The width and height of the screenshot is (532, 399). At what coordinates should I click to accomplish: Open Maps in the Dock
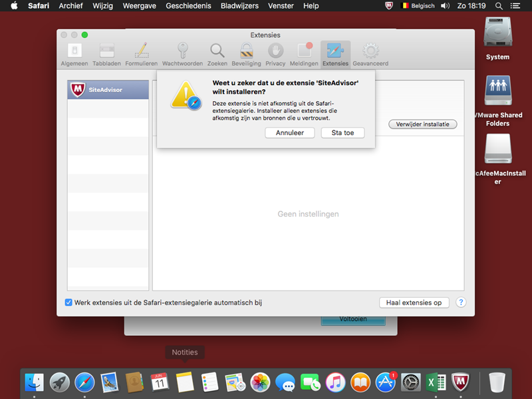coord(235,382)
